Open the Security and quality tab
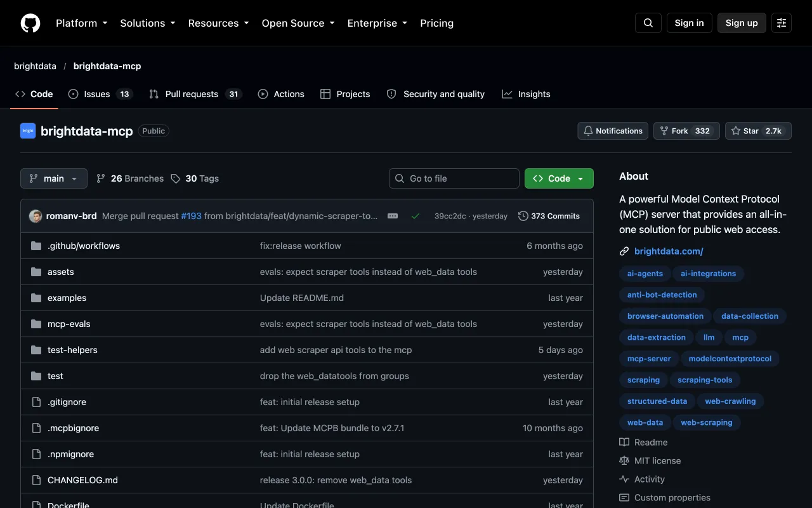Viewport: 812px width, 508px height. point(436,94)
